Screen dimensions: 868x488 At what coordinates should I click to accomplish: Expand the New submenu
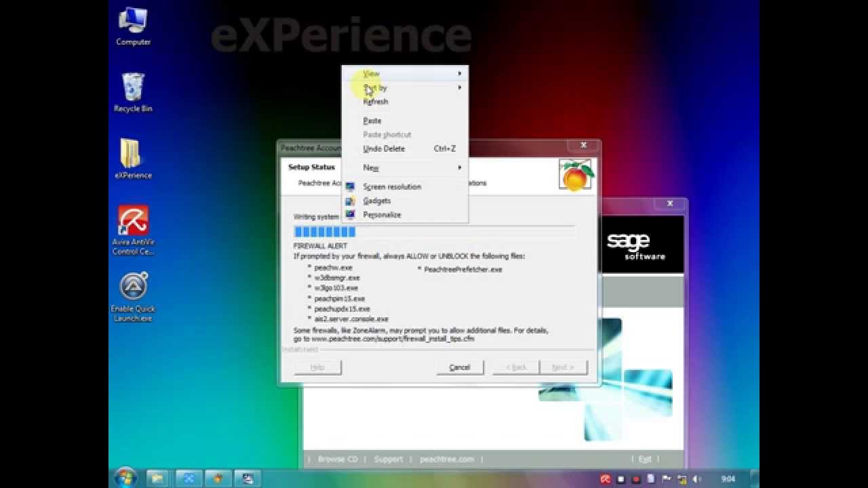click(405, 167)
